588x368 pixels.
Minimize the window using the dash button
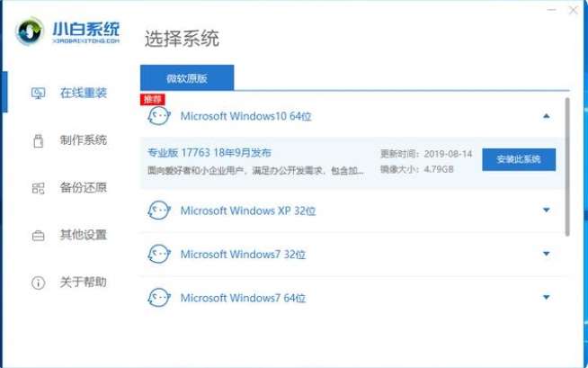[x=550, y=12]
